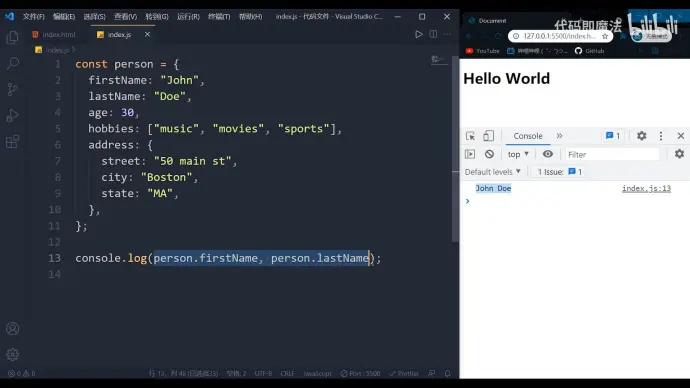
Task: Toggle the DevTools device toolbar icon
Action: (488, 136)
